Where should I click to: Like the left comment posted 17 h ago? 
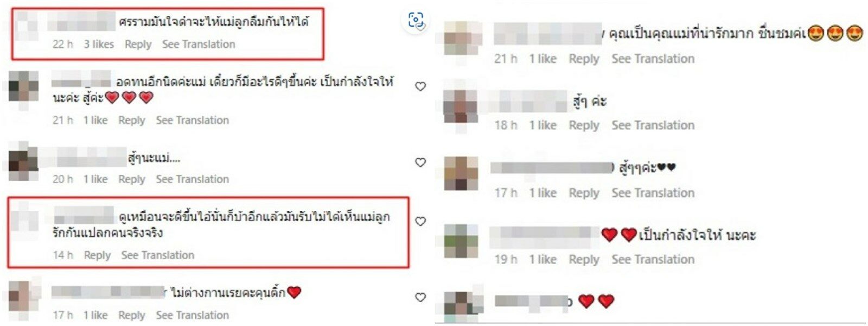pos(420,297)
